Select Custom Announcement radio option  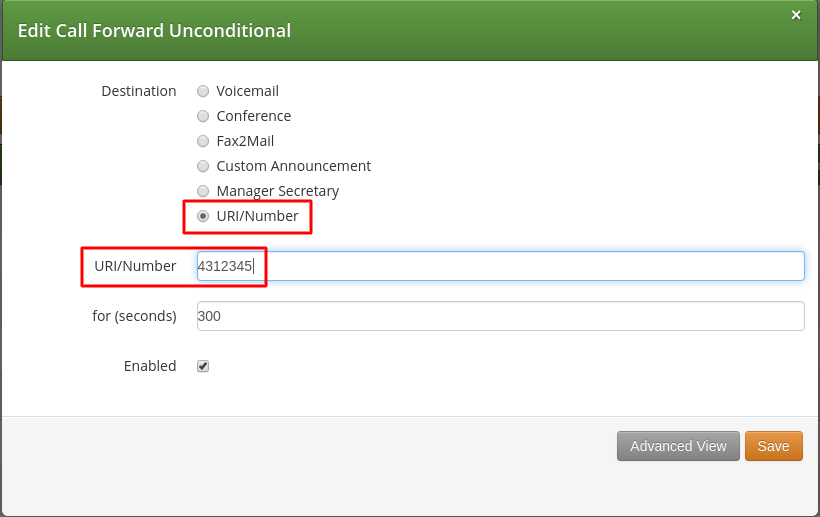(203, 166)
